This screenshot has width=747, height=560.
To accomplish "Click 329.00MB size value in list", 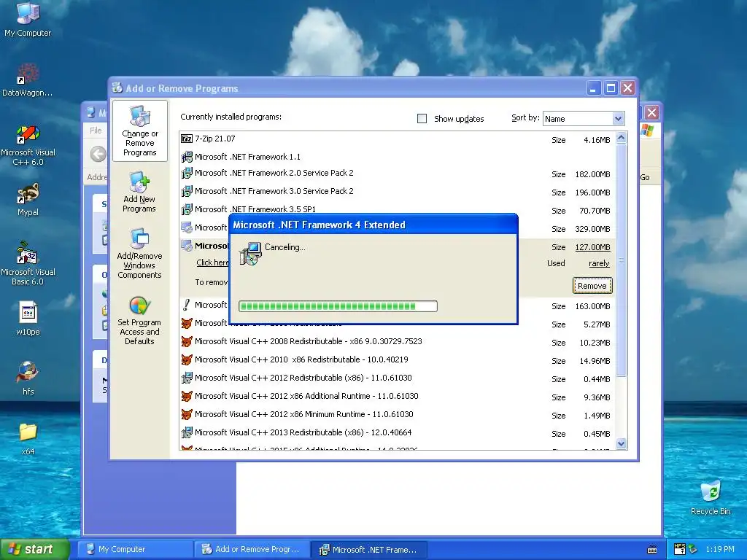I will coord(592,229).
